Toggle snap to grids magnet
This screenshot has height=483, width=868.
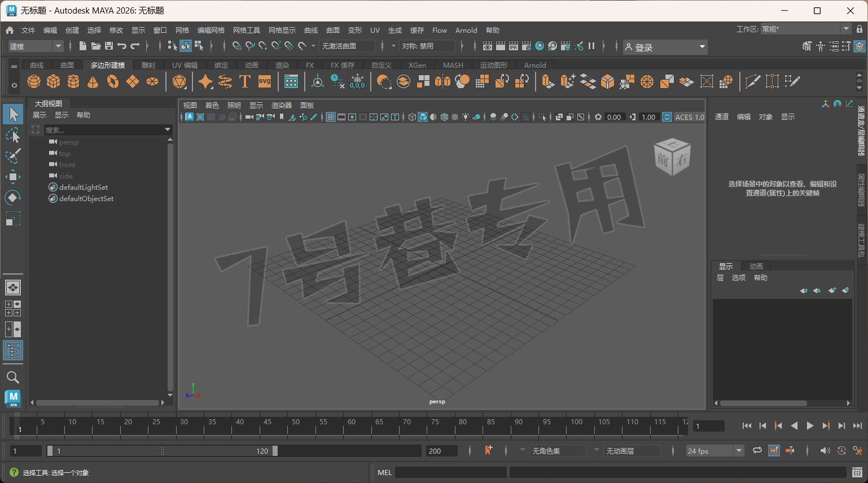(x=237, y=46)
